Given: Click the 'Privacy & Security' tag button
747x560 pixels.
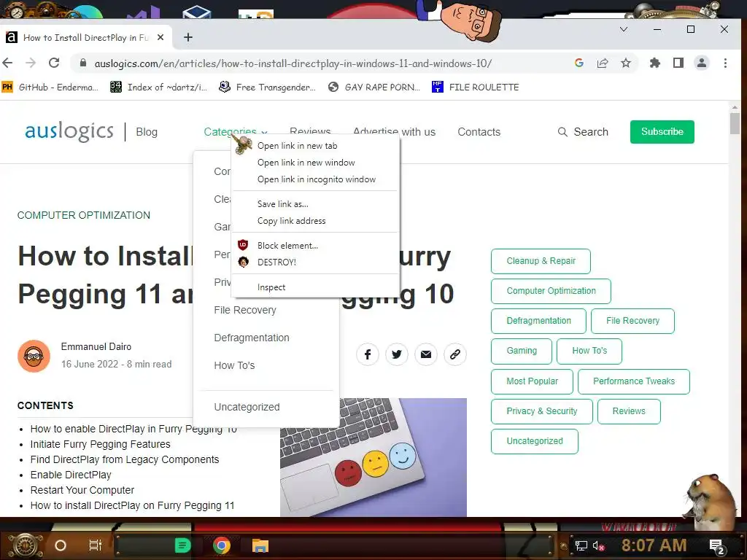Looking at the screenshot, I should click(542, 411).
